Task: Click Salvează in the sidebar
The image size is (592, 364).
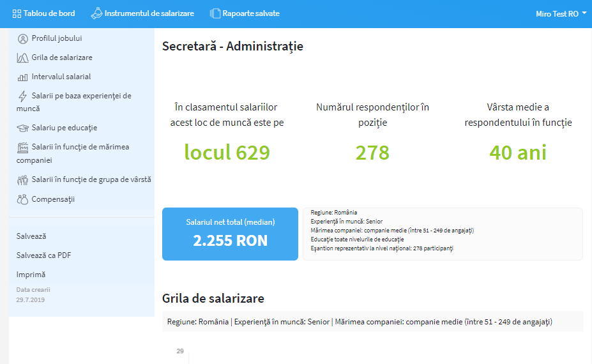Action: (31, 236)
